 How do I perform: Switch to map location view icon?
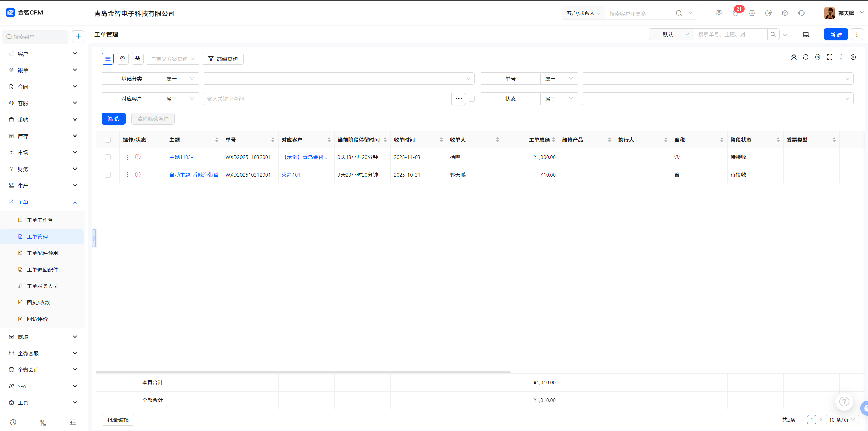pos(122,59)
